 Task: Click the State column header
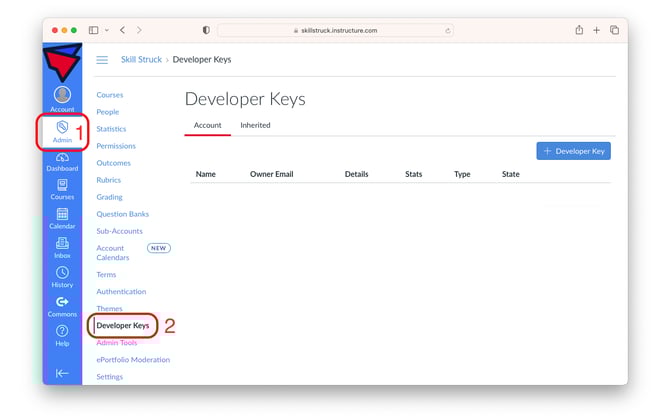click(x=511, y=174)
